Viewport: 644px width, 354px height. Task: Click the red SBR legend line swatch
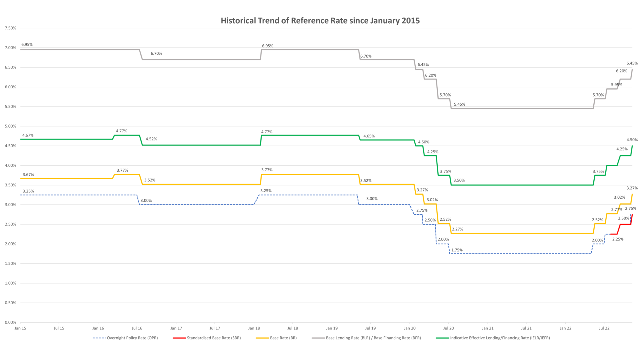(x=179, y=338)
